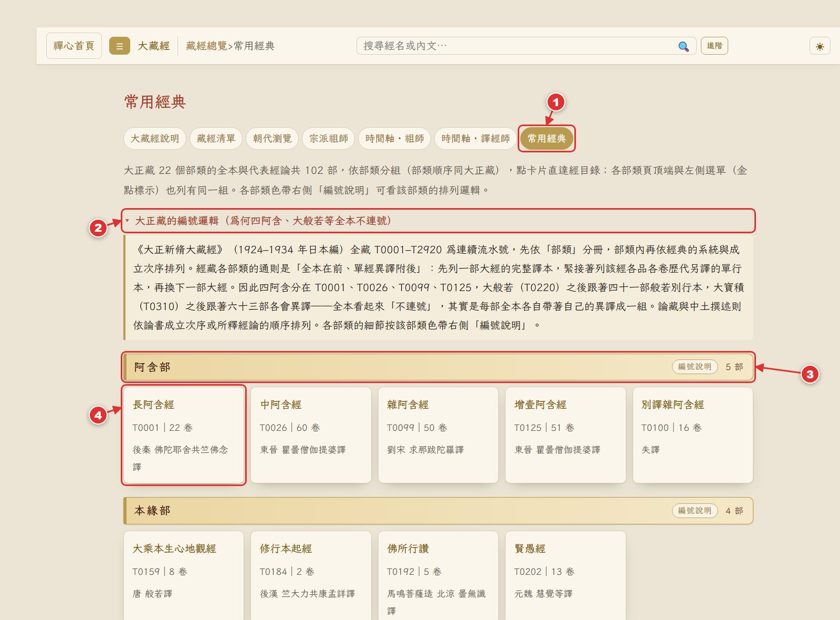Open the 別譯雜阿含經 card
The width and height of the screenshot is (840, 620).
(693, 435)
